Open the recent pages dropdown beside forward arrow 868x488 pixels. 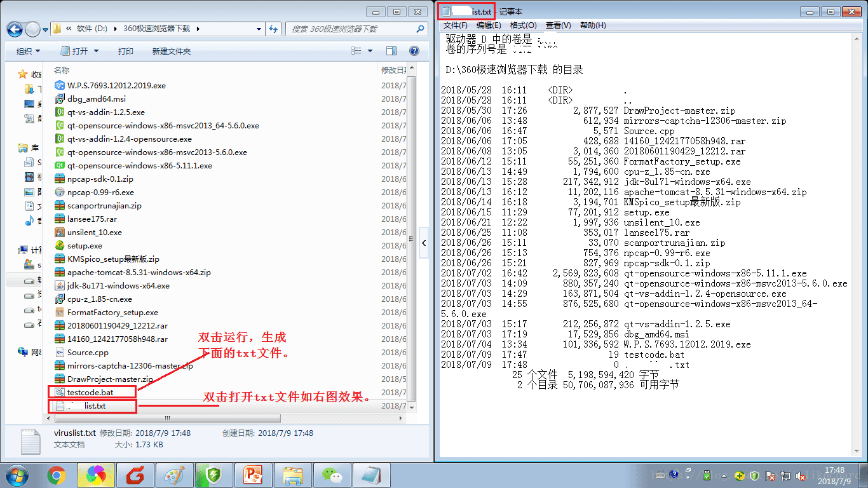[x=46, y=29]
